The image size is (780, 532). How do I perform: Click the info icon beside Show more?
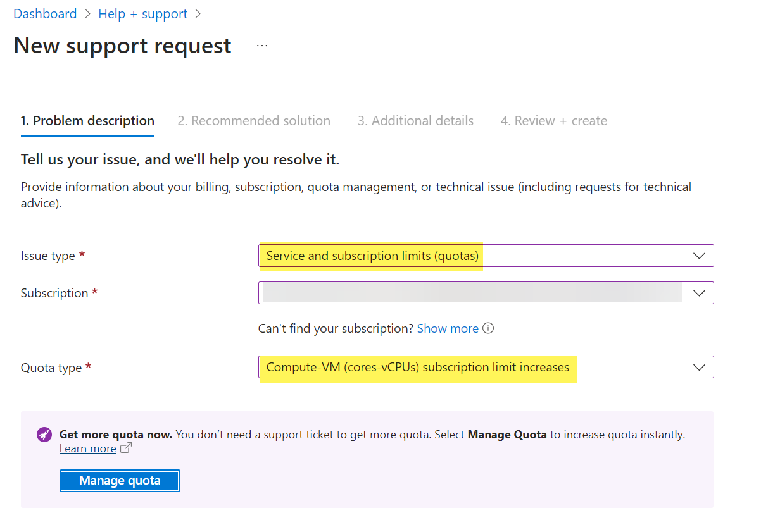pyautogui.click(x=487, y=328)
